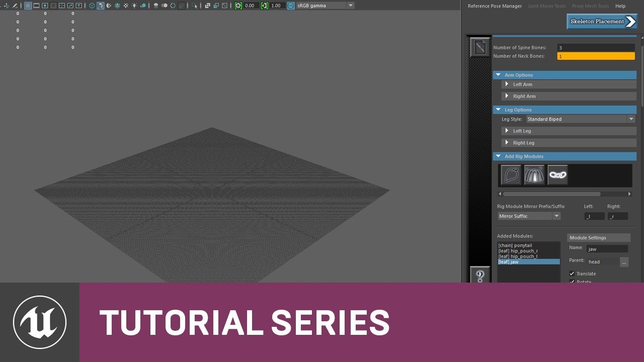Enable smooth shade all cube icon
The width and height of the screenshot is (644, 362).
[101, 6]
